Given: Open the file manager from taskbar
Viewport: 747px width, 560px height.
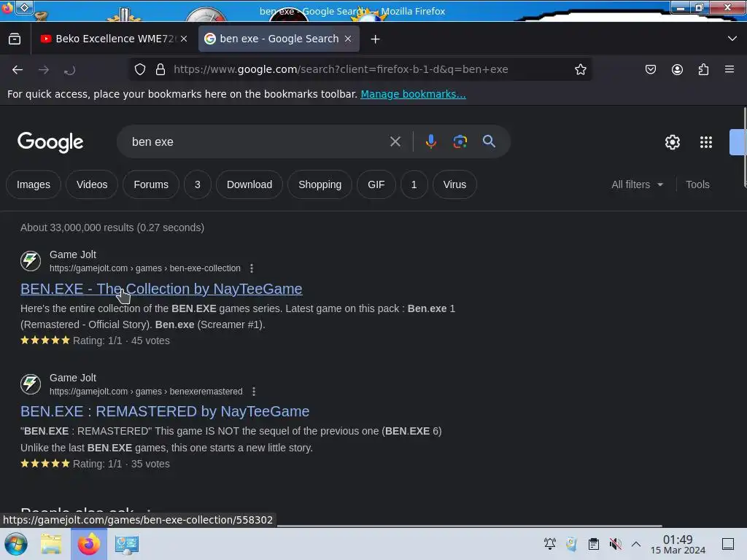Looking at the screenshot, I should click(x=51, y=544).
